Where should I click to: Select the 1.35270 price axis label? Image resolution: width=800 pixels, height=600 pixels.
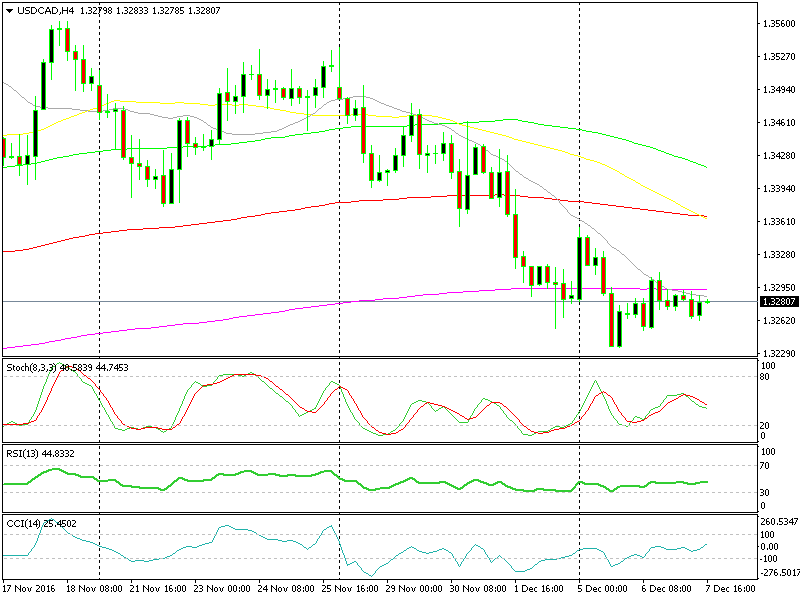point(779,57)
